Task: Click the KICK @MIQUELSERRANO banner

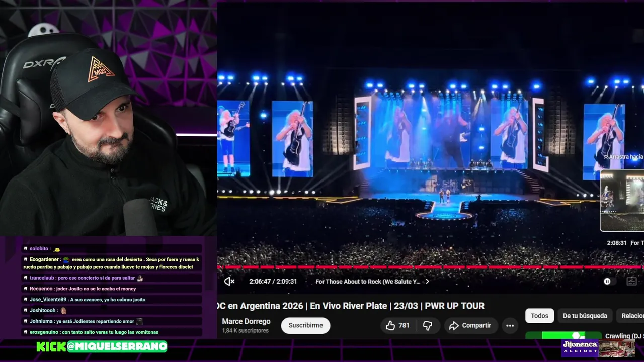Action: tap(102, 346)
